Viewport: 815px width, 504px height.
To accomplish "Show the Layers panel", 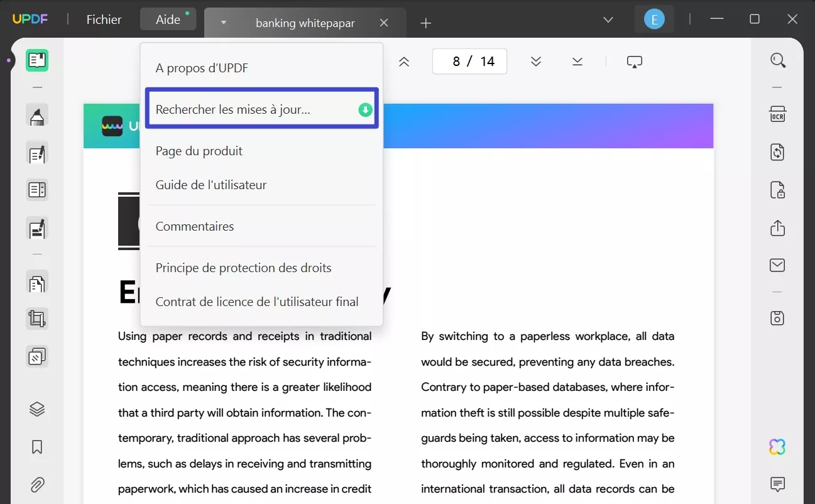I will click(37, 409).
